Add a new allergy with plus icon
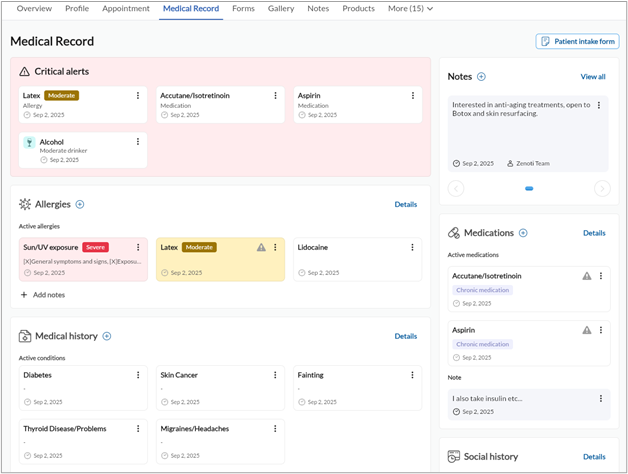 coord(80,204)
